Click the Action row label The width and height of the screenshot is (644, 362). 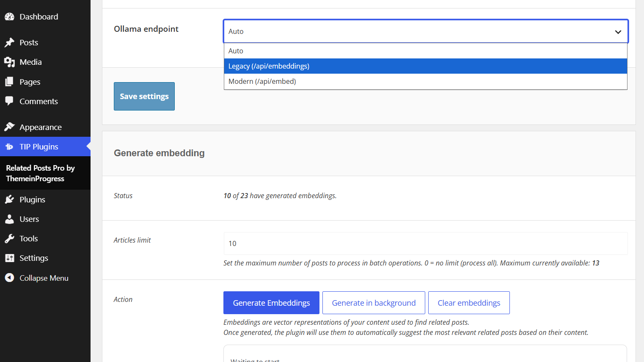pyautogui.click(x=123, y=299)
